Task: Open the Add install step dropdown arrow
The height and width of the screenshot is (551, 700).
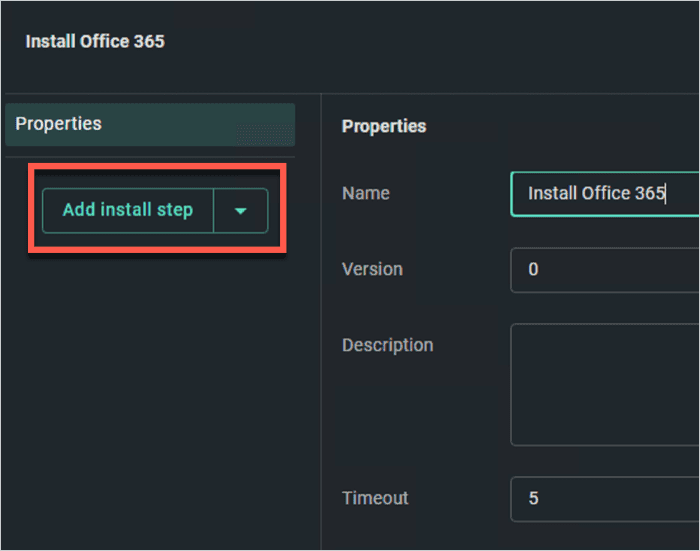Action: coord(241,210)
